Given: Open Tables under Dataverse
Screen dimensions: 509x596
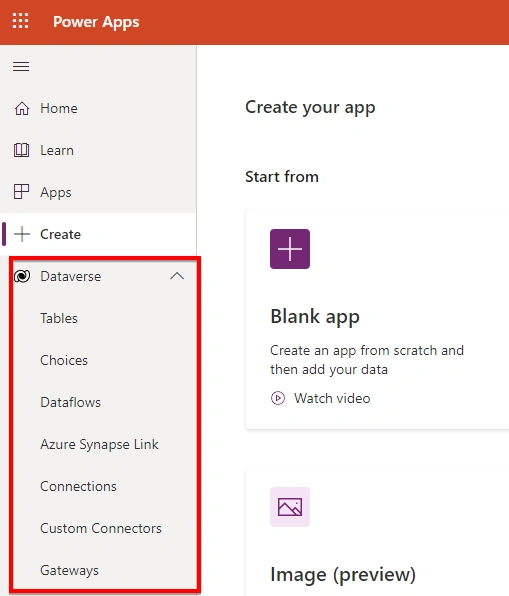Looking at the screenshot, I should [59, 318].
